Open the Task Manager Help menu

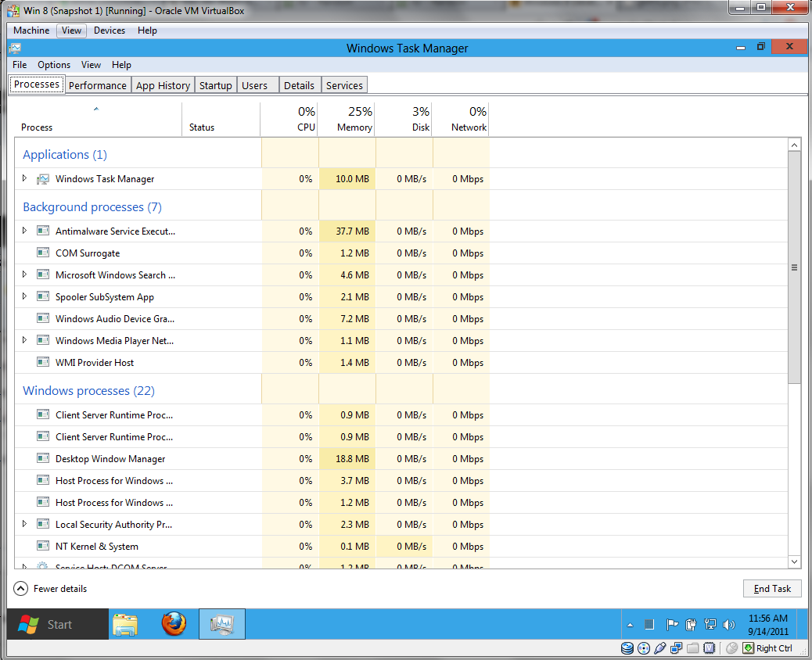click(x=122, y=65)
